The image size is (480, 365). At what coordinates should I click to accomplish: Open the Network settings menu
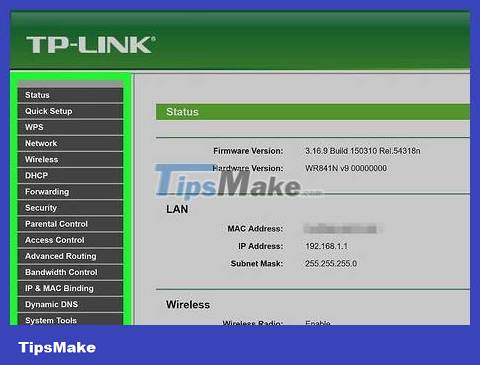tap(70, 143)
